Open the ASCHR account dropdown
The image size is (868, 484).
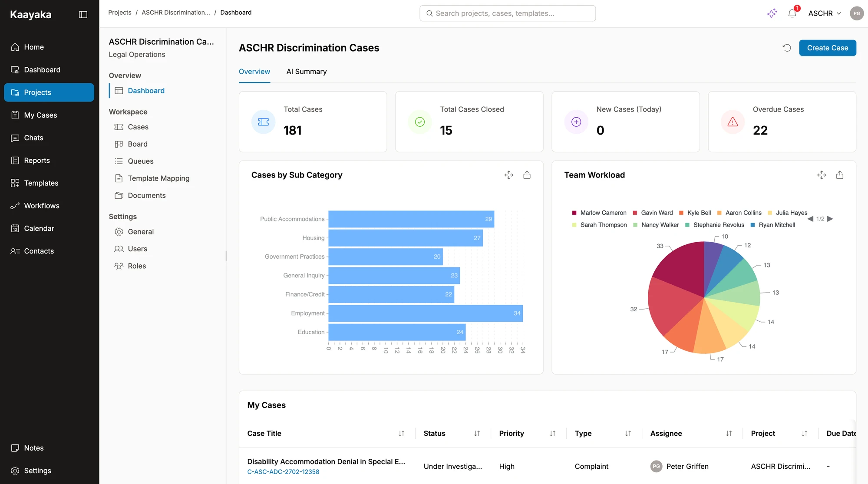pyautogui.click(x=824, y=13)
